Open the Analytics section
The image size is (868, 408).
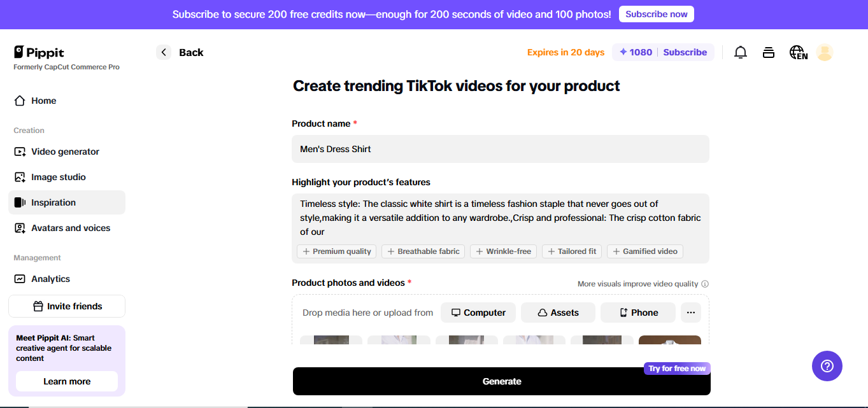pos(50,279)
